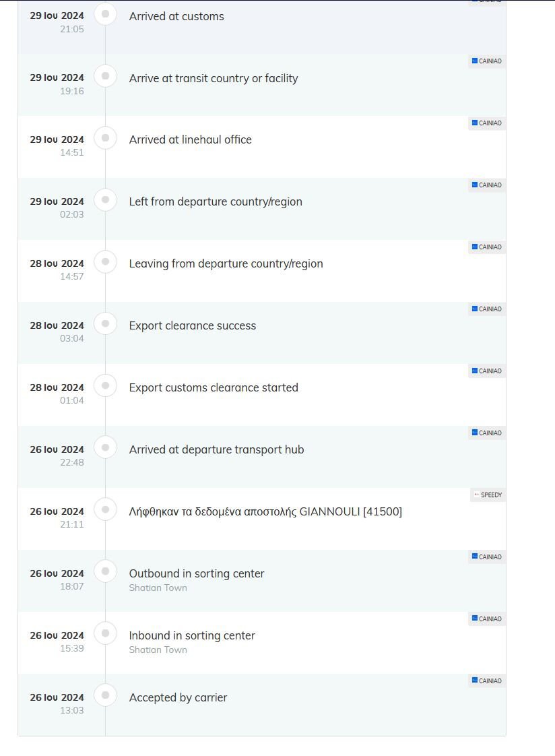
Task: Select timeline dot for Arrived at customs
Action: [105, 14]
